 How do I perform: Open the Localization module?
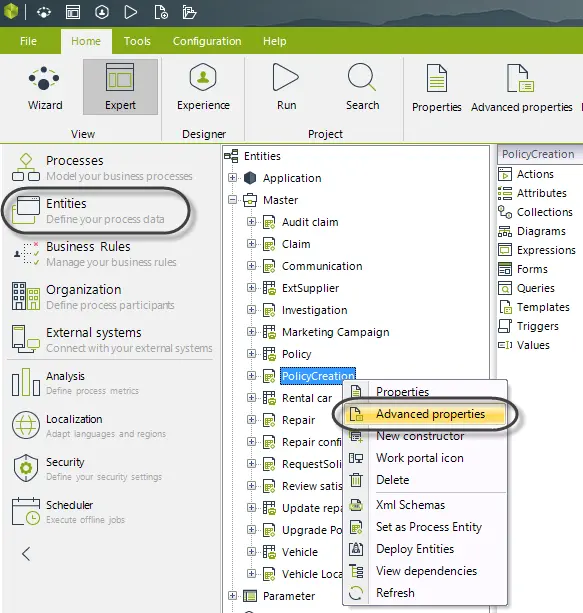click(x=88, y=426)
